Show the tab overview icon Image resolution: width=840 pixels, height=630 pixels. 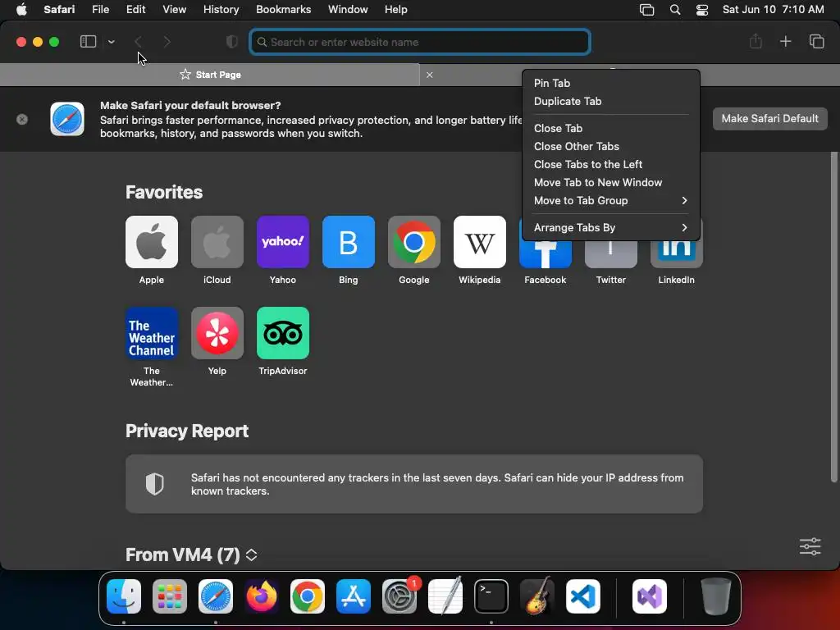(x=816, y=41)
